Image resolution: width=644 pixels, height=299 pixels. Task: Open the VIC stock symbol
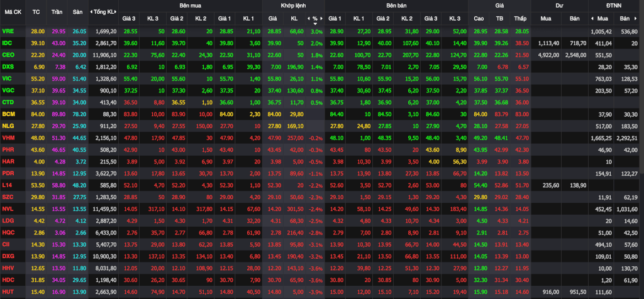pos(7,78)
